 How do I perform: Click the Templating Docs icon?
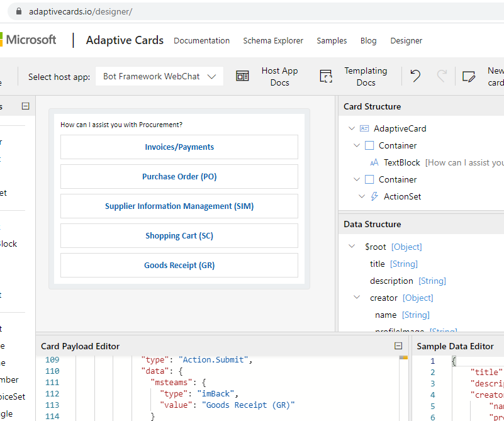click(325, 76)
